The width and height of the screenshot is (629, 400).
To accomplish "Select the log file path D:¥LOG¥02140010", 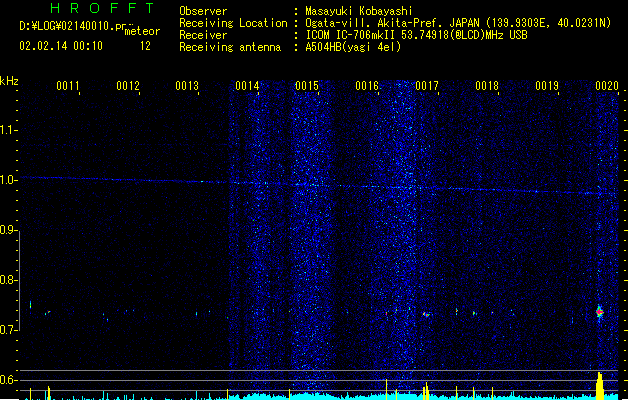I will [67, 26].
